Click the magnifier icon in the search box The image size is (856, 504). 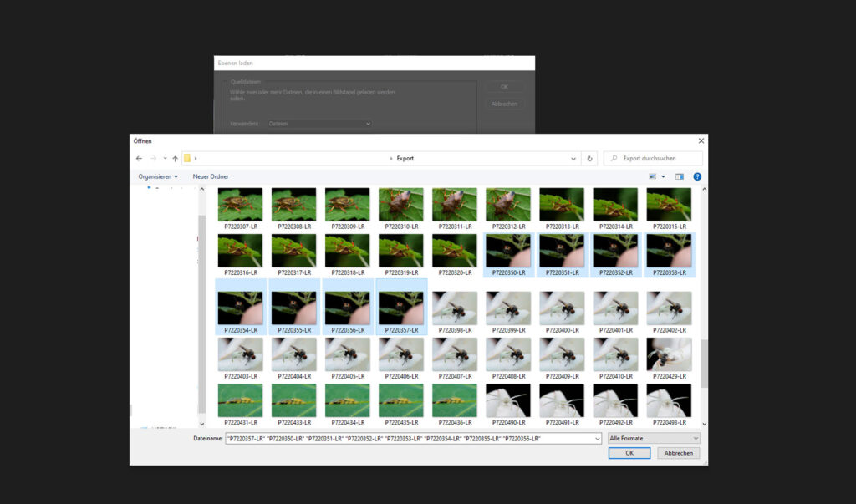(614, 158)
